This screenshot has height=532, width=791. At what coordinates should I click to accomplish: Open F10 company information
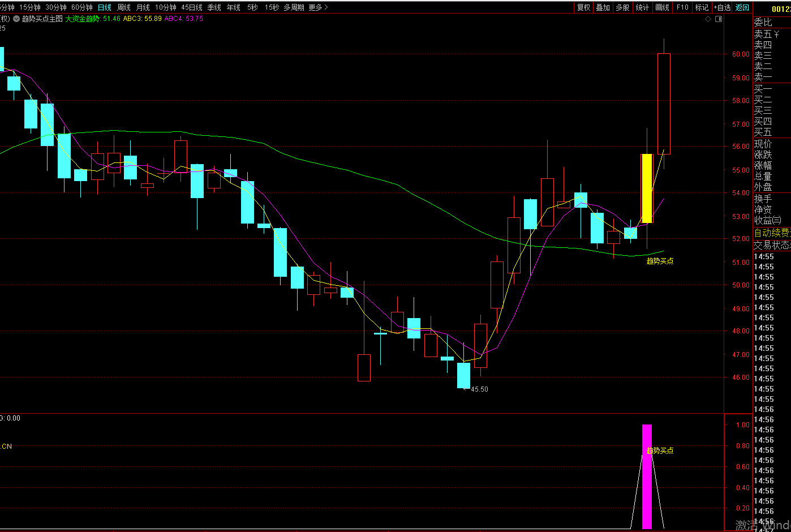click(x=682, y=7)
